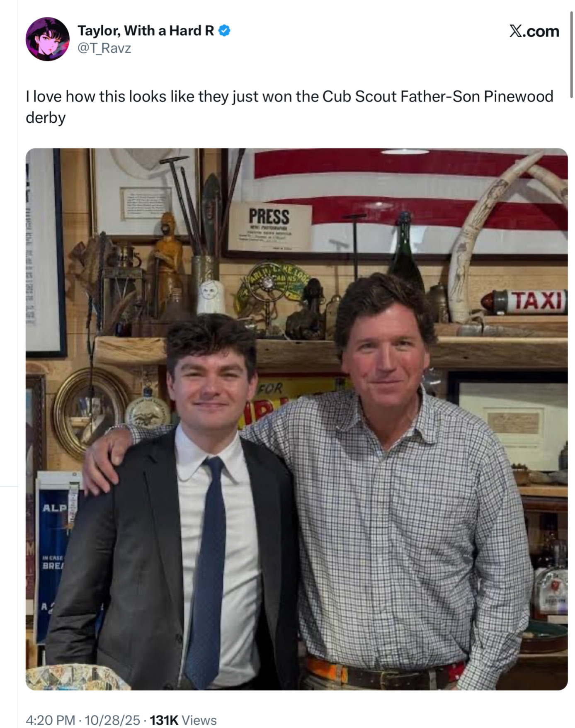This screenshot has height=728, width=575.
Task: Click the tweet text about the Pinewood derby
Action: 289,107
